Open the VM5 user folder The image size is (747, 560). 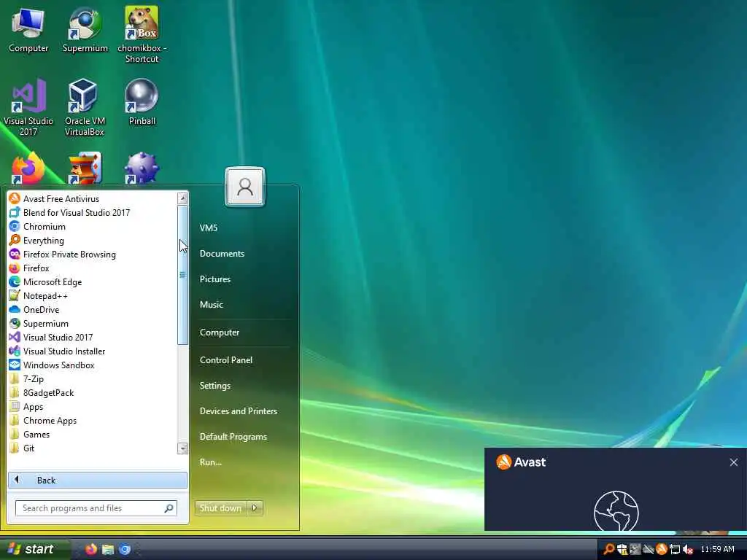click(x=208, y=227)
